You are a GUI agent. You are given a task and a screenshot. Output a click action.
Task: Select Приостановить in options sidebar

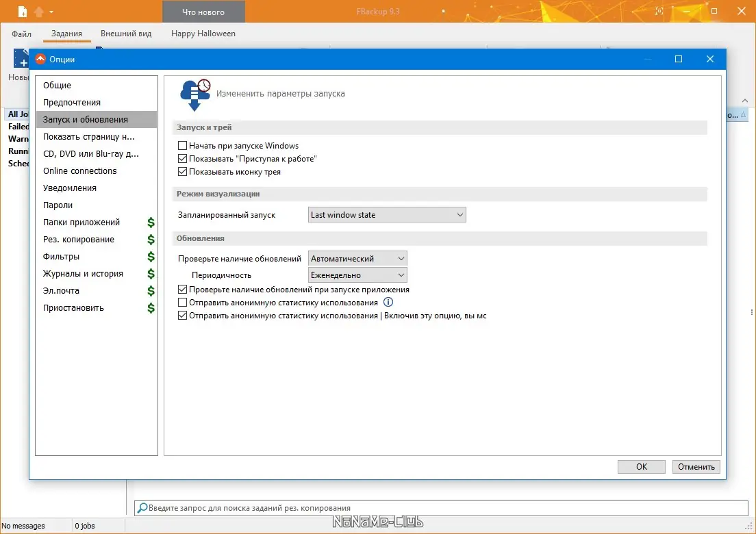(x=97, y=308)
